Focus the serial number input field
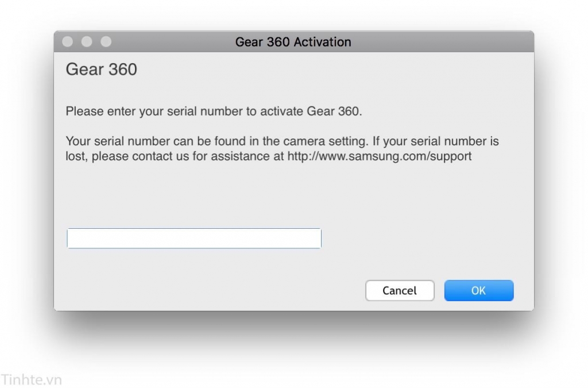This screenshot has width=588, height=388. tap(194, 239)
